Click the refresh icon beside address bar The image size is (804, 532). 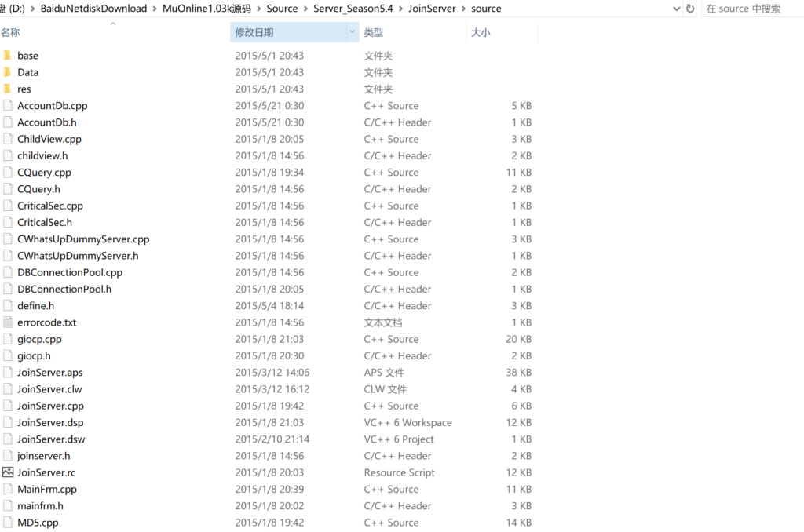coord(690,9)
